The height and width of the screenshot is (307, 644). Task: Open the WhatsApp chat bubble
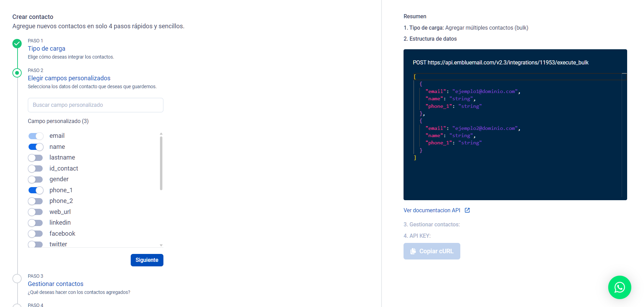[x=619, y=287]
